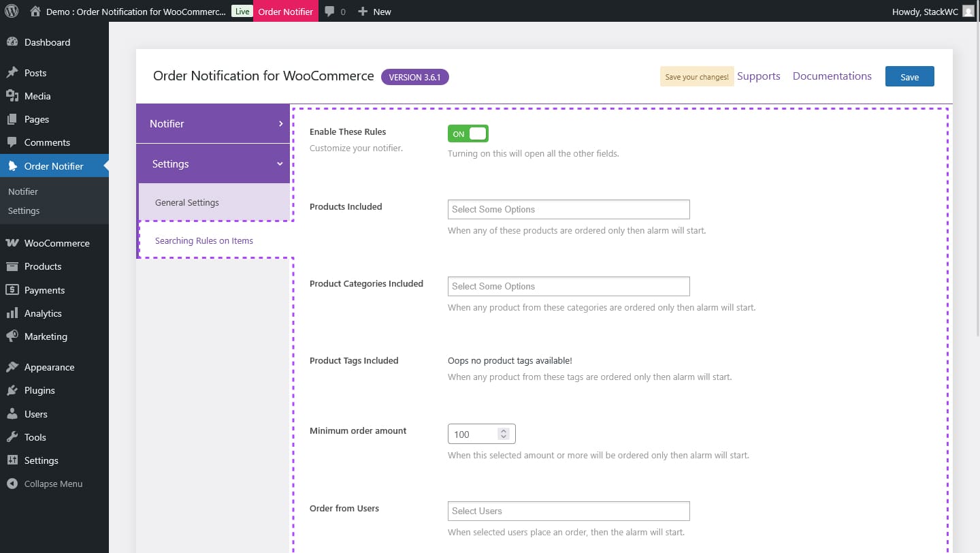Open WooCommerce from the sidebar icon

12,243
